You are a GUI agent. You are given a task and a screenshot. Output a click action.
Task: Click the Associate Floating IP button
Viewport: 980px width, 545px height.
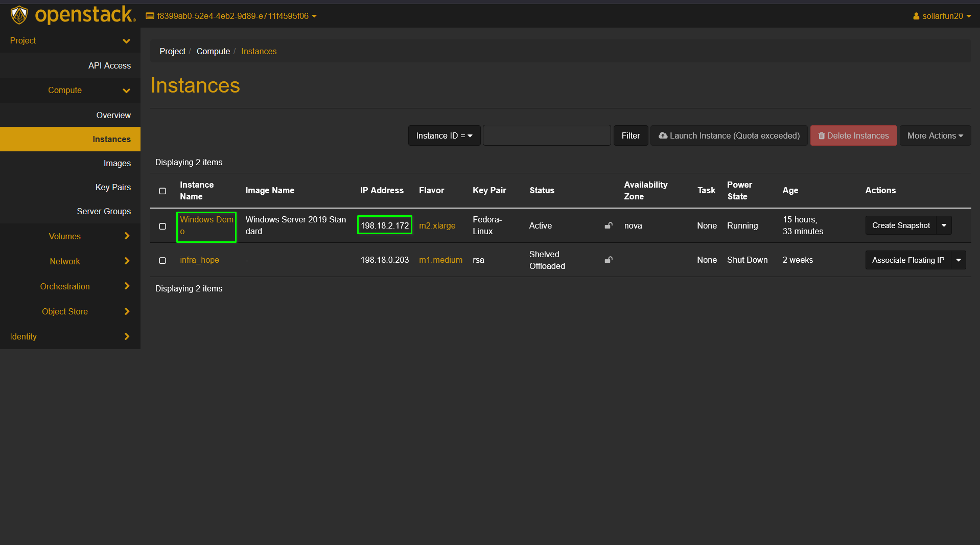tap(907, 260)
